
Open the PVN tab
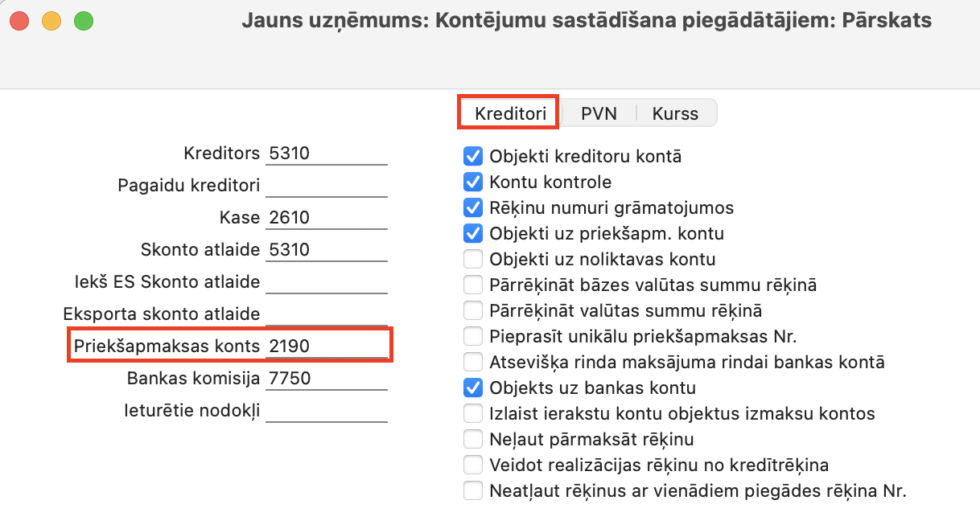point(599,113)
